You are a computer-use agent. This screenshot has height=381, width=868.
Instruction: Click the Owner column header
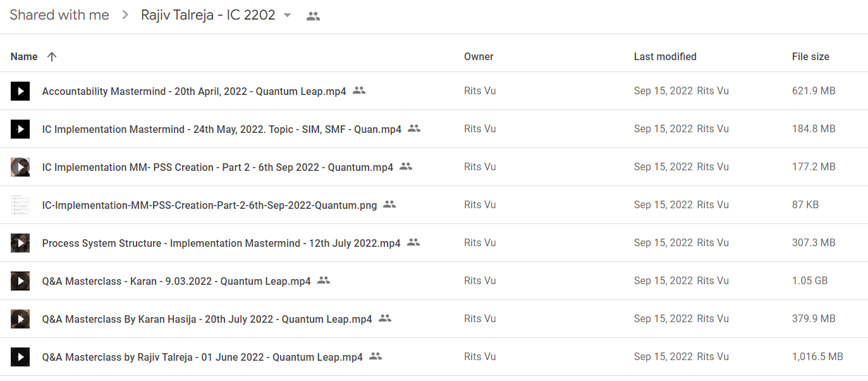coord(479,56)
